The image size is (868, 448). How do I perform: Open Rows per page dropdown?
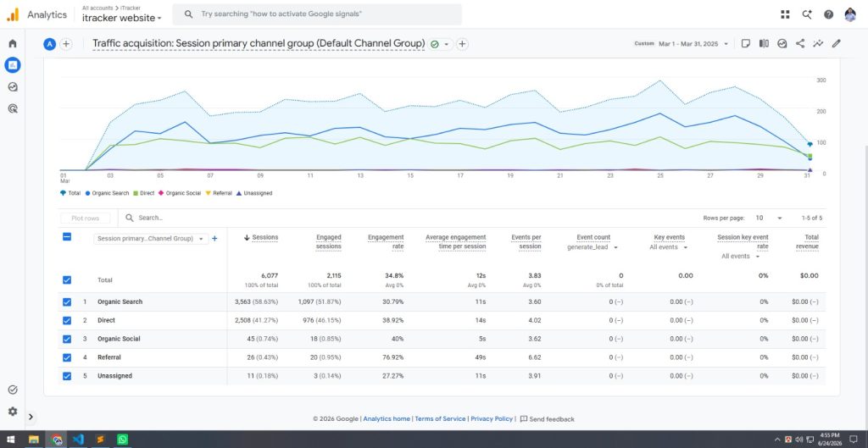pos(770,218)
